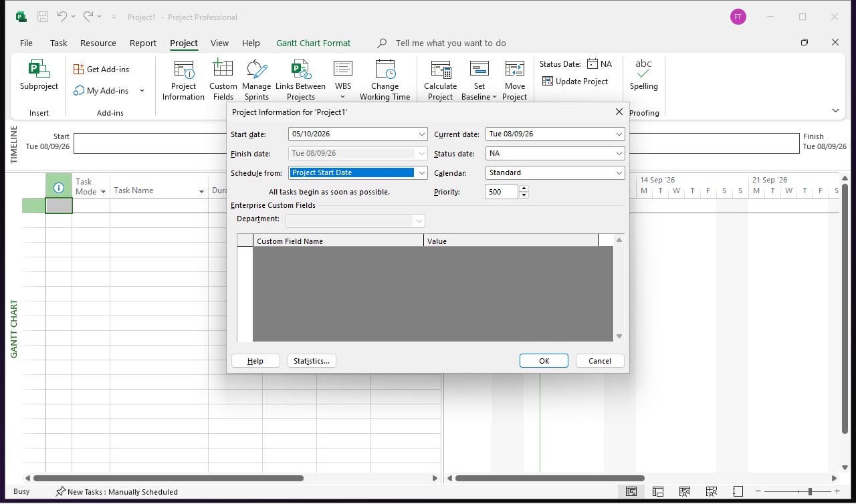
Task: Close the Project Information dialog
Action: click(619, 112)
